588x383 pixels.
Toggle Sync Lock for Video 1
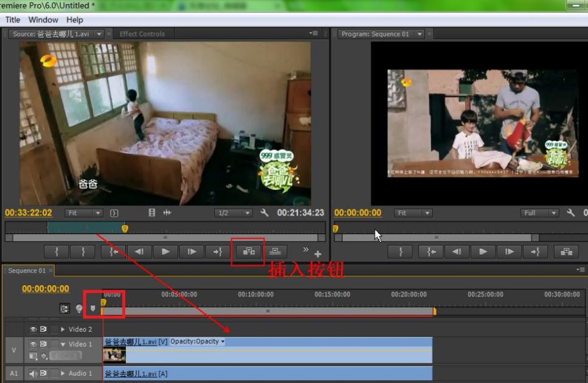coord(43,343)
